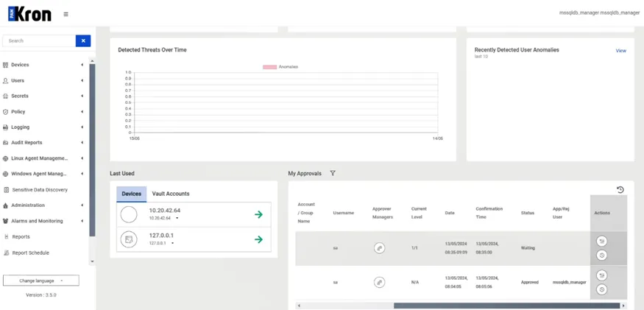Click the Windows Agent Management globe icon
Viewport: 644px width, 310px height.
(x=6, y=174)
